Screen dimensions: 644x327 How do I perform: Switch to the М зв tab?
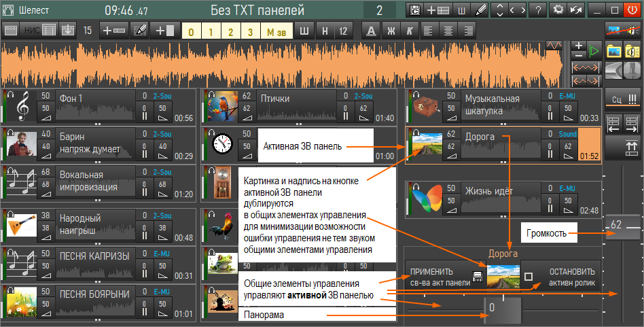276,32
